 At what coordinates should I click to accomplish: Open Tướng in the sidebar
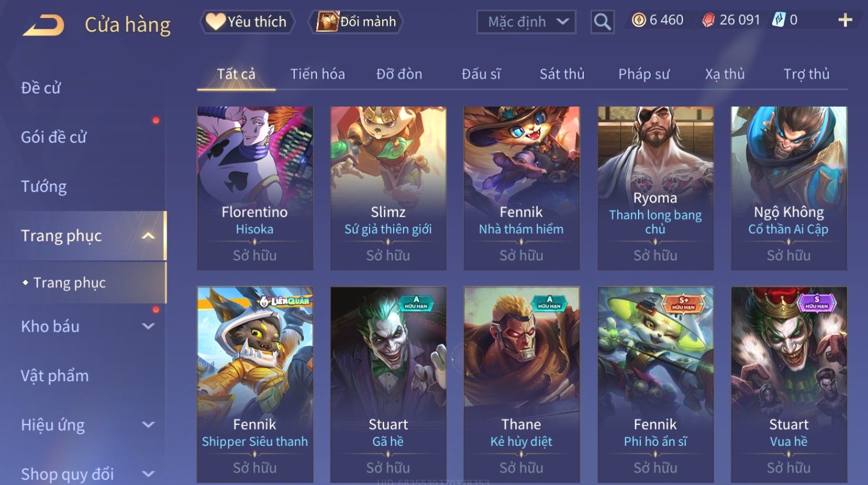point(44,187)
